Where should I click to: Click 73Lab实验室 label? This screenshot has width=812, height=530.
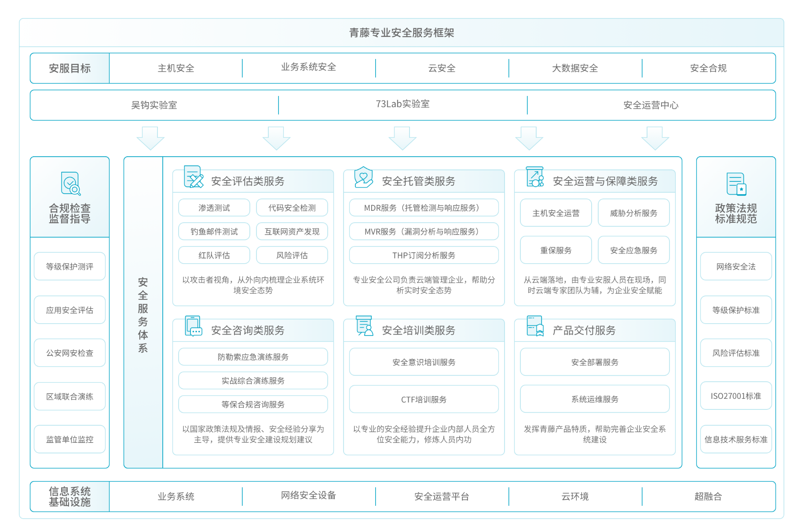pos(403,104)
